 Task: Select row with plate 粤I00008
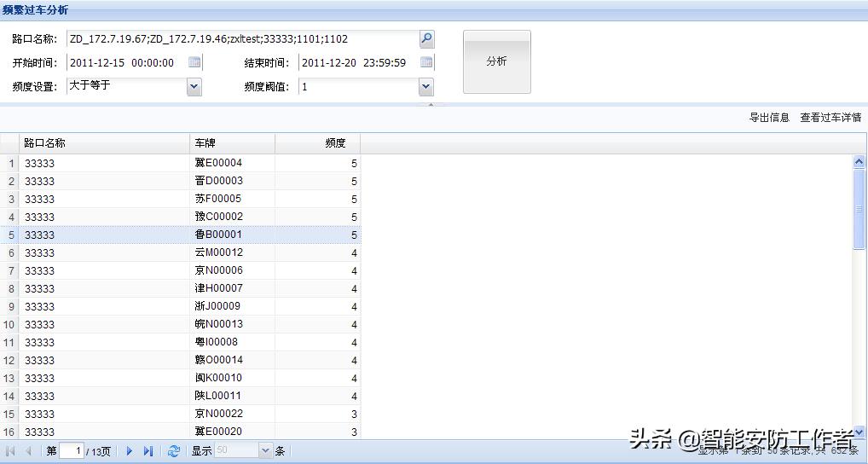pyautogui.click(x=181, y=342)
